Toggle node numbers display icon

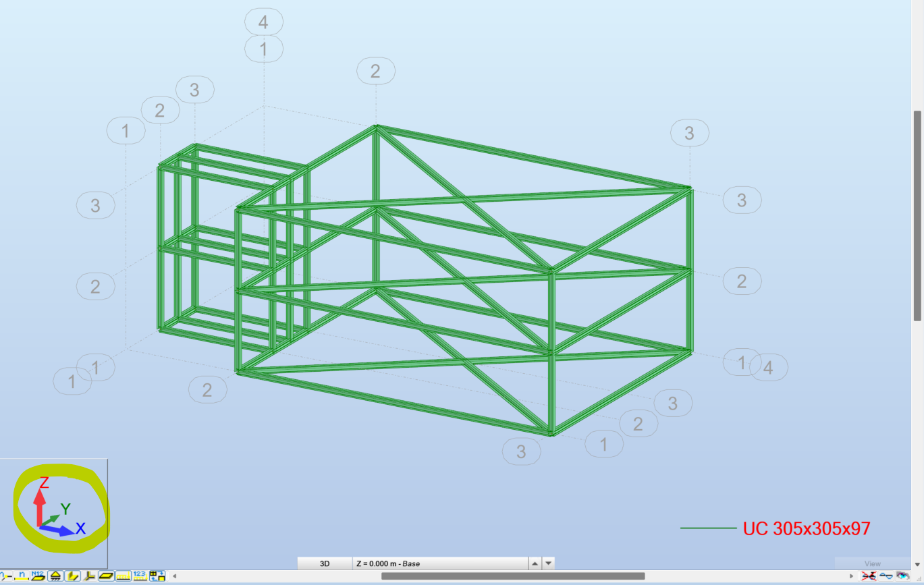tap(5, 576)
